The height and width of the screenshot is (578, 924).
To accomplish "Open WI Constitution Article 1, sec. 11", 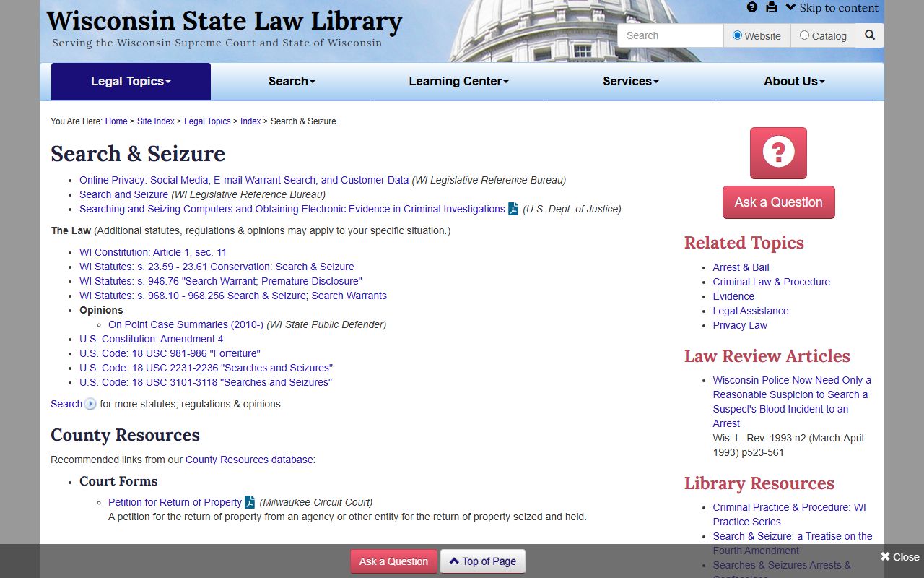I will point(153,252).
